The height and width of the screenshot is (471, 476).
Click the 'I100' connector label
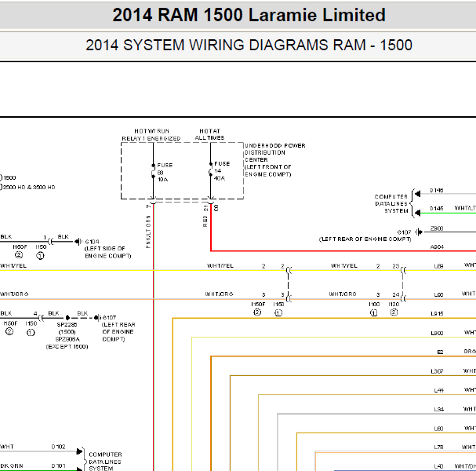pos(374,304)
